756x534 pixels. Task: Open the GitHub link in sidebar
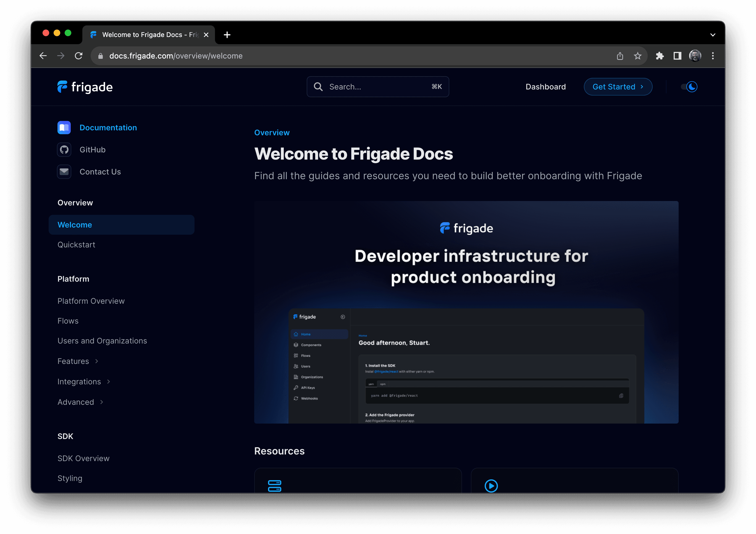click(x=93, y=150)
